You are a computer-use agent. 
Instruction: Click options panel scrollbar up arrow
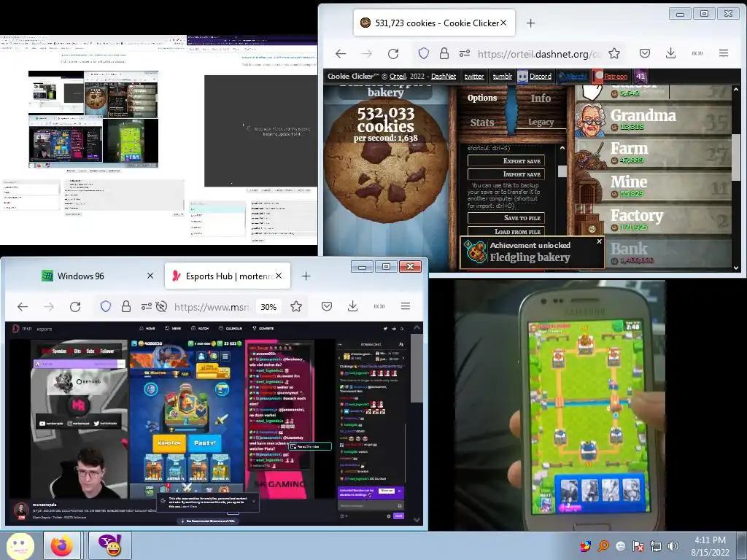pyautogui.click(x=562, y=148)
